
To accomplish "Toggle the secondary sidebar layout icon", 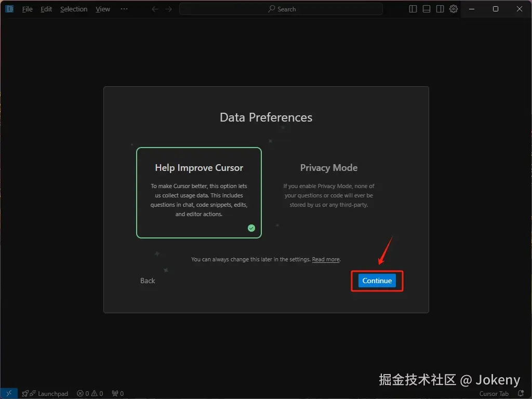I will pyautogui.click(x=440, y=9).
